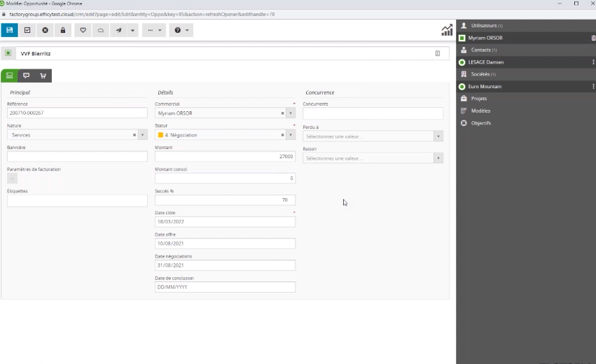The width and height of the screenshot is (596, 364).
Task: Switch to the comments speech bubble tab
Action: coord(27,76)
